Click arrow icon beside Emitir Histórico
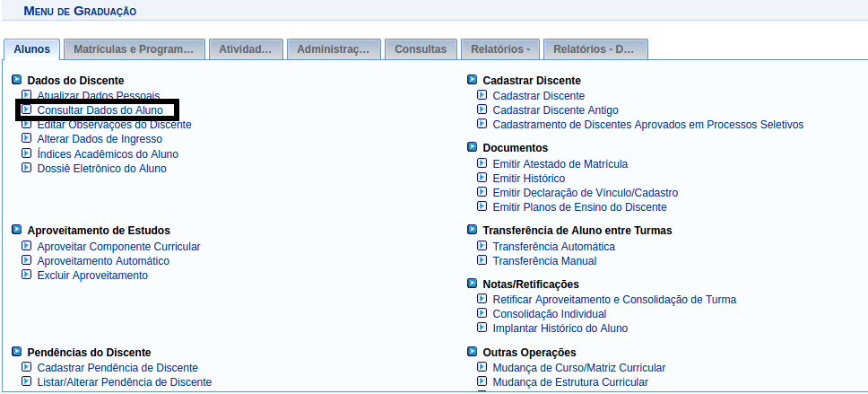 482,179
